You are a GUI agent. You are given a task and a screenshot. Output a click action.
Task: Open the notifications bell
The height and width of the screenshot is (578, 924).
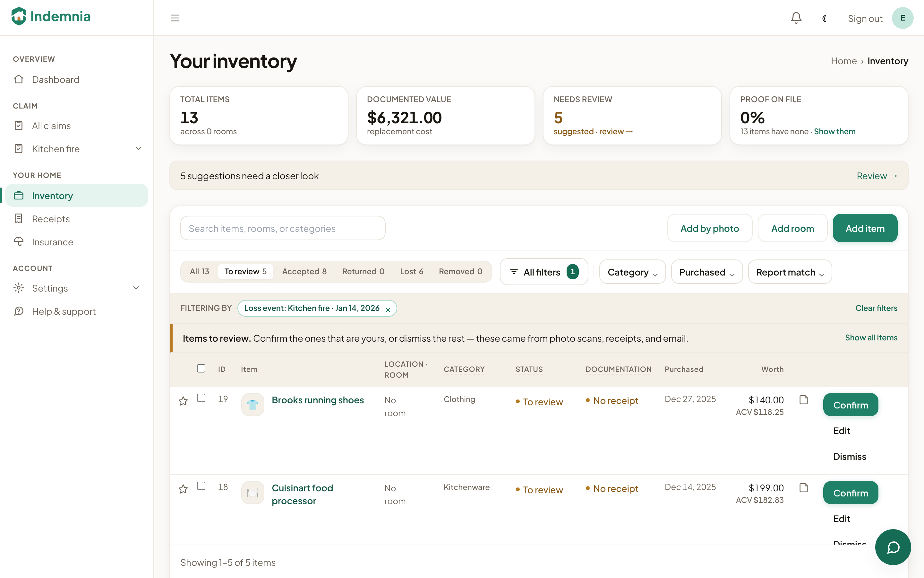796,18
